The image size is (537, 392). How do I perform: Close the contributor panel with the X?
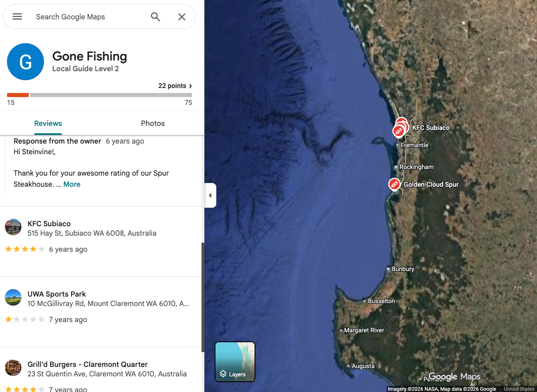[x=182, y=16]
